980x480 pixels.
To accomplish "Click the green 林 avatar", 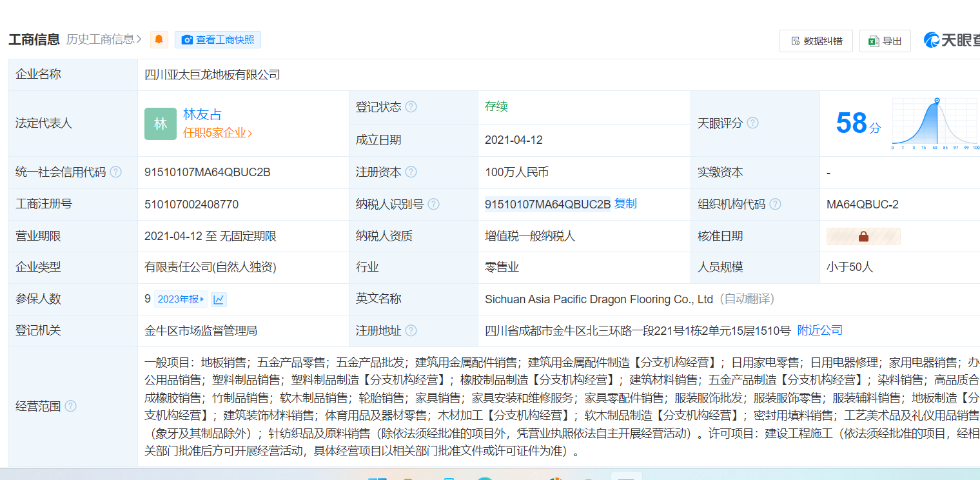I will pos(161,124).
